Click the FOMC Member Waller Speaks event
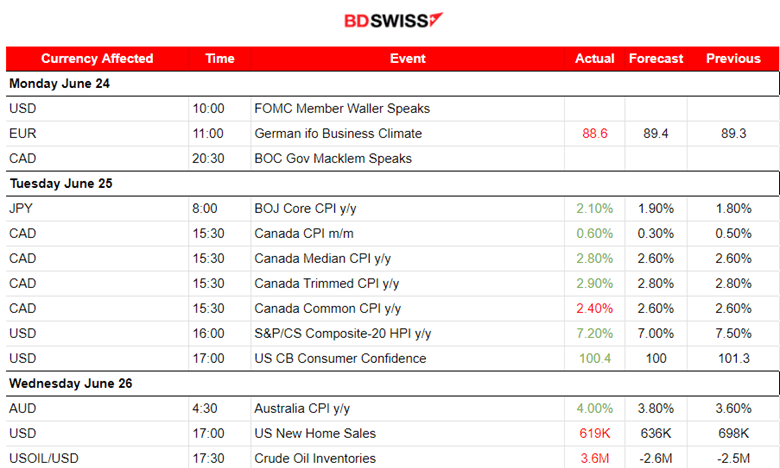This screenshot has height=468, width=780. [342, 108]
